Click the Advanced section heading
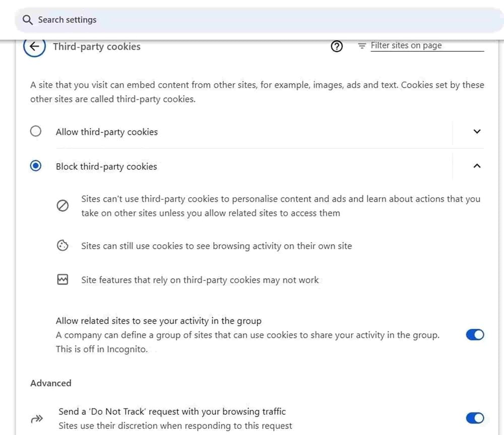The height and width of the screenshot is (435, 504). [51, 383]
